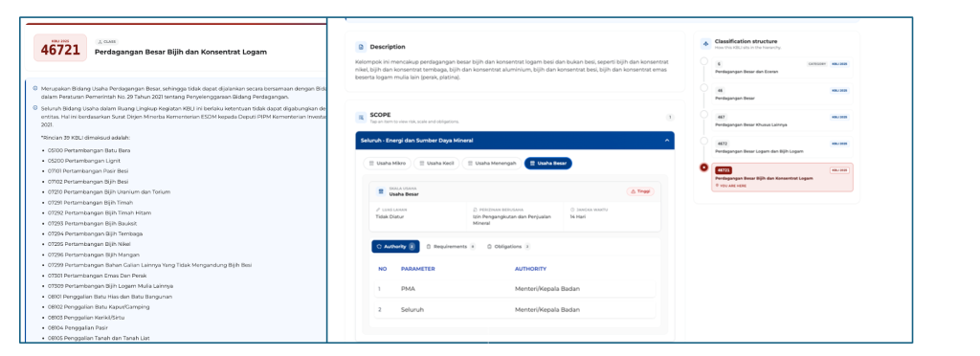Click the Skala Usaha building icon
The image size is (980, 356).
click(380, 191)
